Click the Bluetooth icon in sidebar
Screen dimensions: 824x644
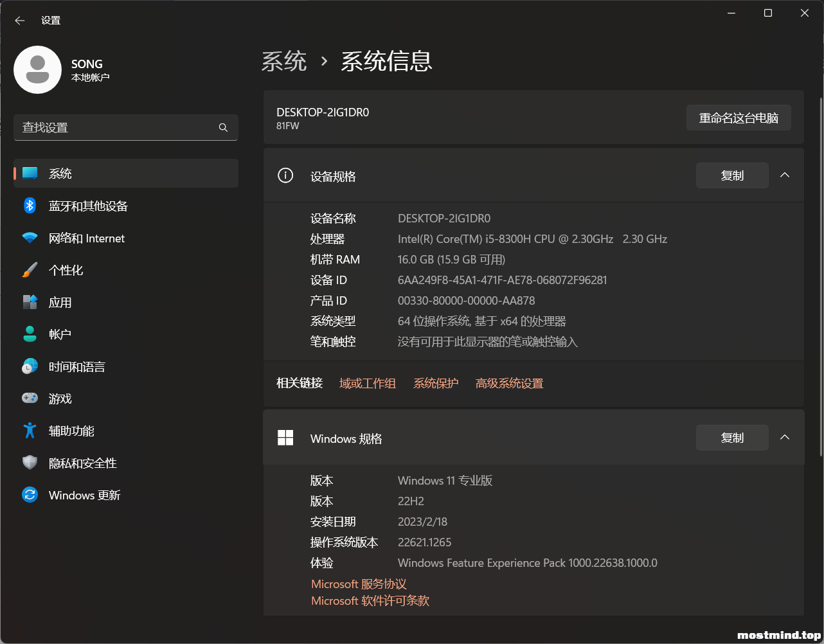coord(30,206)
